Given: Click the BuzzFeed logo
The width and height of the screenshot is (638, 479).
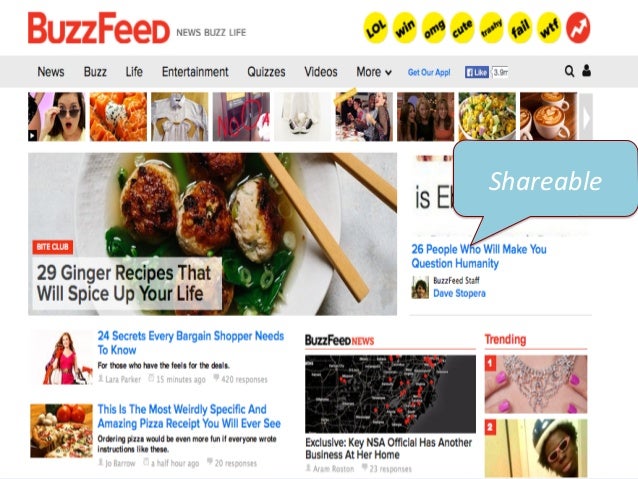Looking at the screenshot, I should 98,28.
